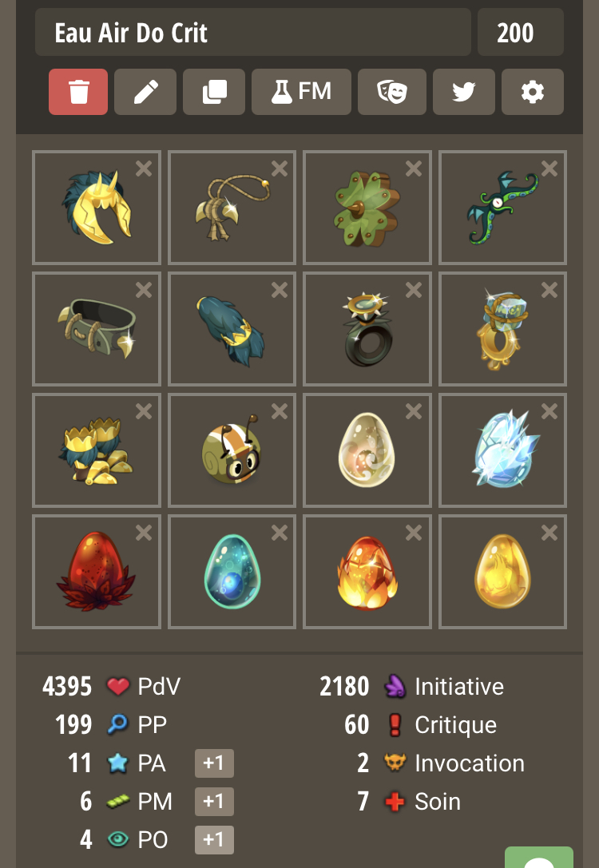The height and width of the screenshot is (868, 599).
Task: Remove the snail pet item
Action: pyautogui.click(x=279, y=411)
